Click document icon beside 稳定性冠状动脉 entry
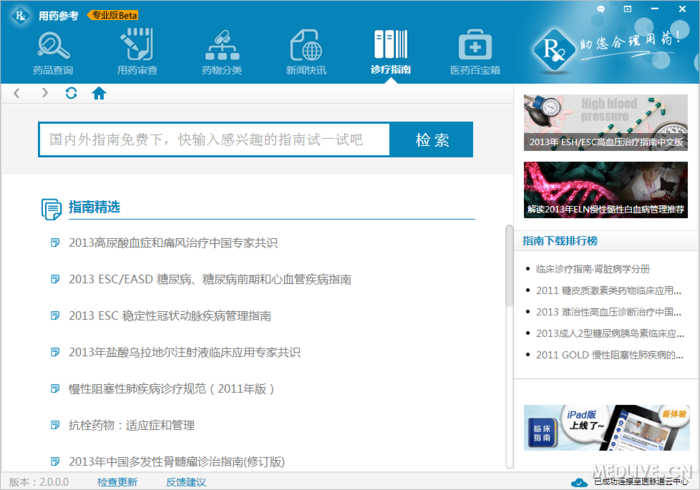Image resolution: width=700 pixels, height=490 pixels. [x=55, y=316]
